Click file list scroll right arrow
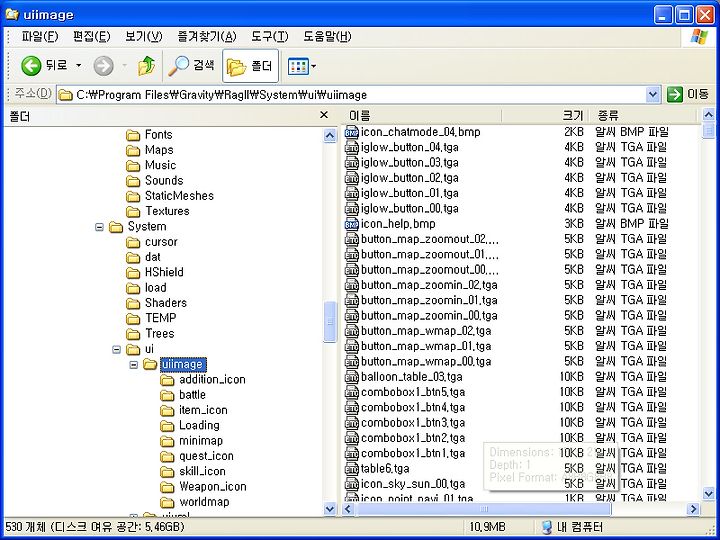This screenshot has height=540, width=720. click(x=692, y=509)
